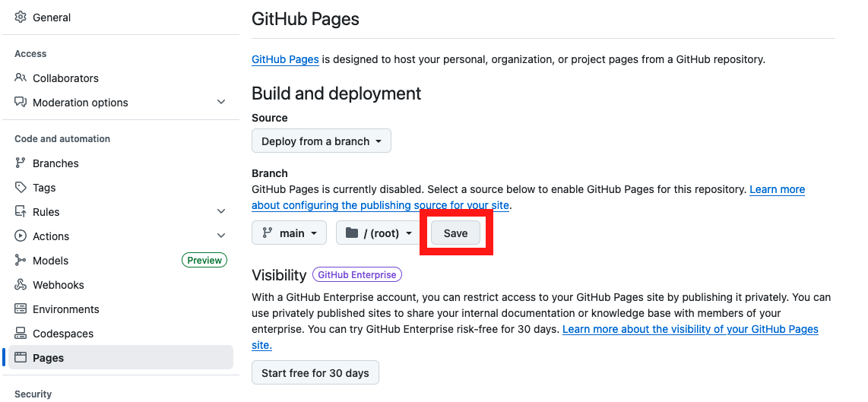Click the Moderation options comment icon
Image resolution: width=868 pixels, height=402 pixels.
click(21, 103)
